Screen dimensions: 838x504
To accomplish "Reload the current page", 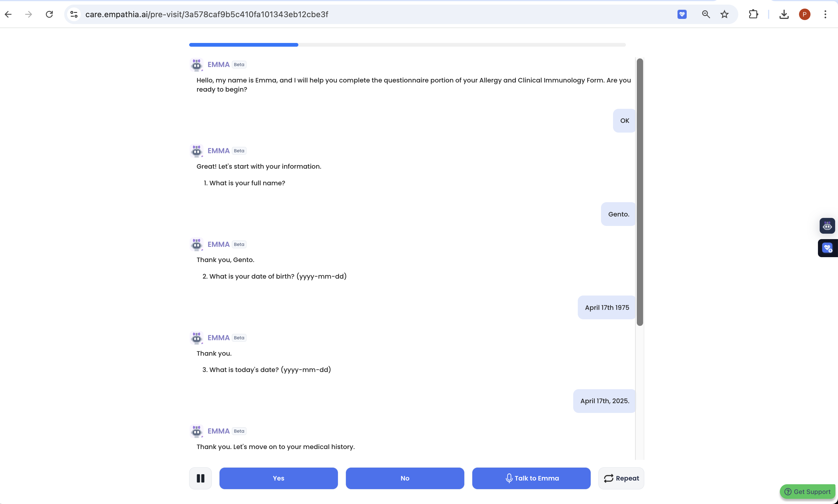I will coord(49,14).
